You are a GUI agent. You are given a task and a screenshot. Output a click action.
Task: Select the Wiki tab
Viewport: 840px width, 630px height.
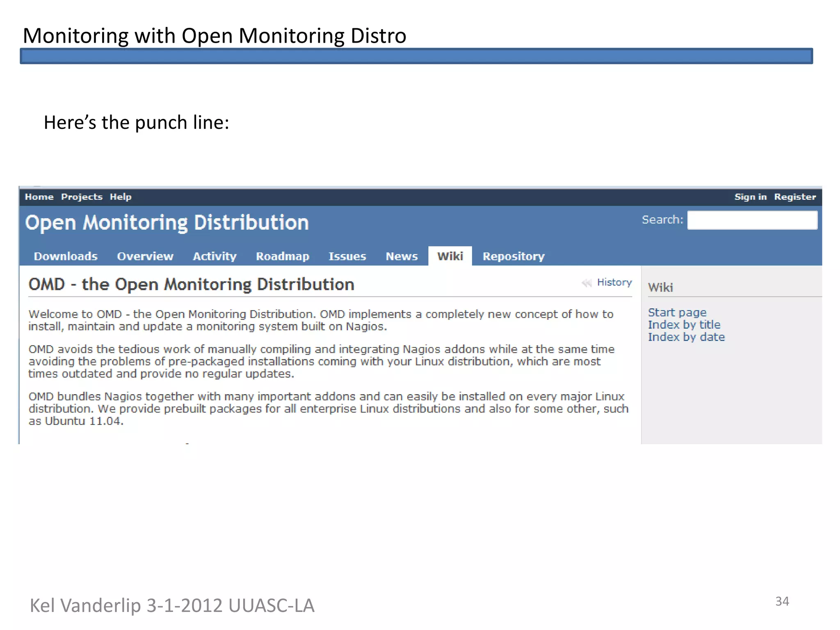click(x=450, y=256)
